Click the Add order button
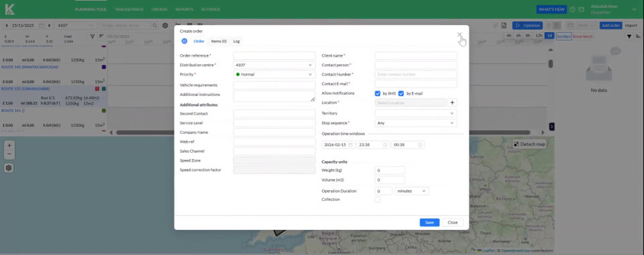This screenshot has height=255, width=644. 611,26
